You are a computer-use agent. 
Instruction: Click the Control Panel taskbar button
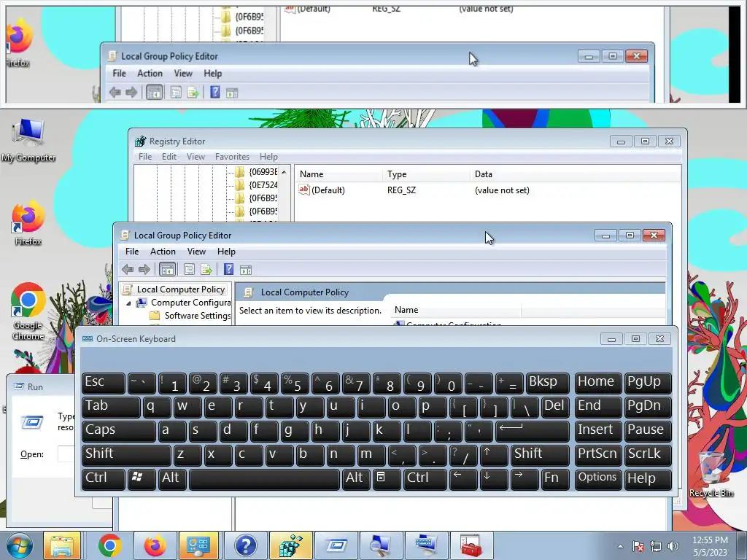198,545
